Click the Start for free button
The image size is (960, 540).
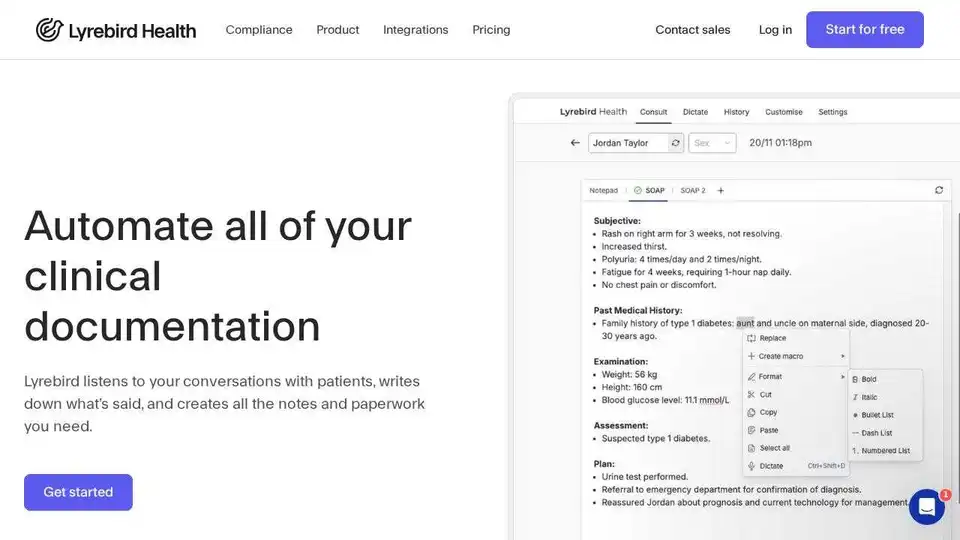[864, 29]
